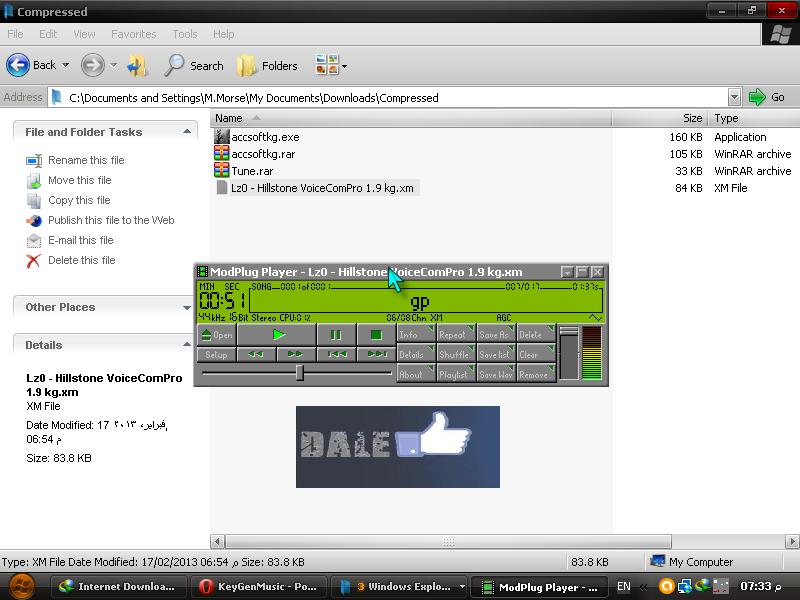Screen dimensions: 800x600
Task: Open the address bar dropdown arrow
Action: coord(734,97)
